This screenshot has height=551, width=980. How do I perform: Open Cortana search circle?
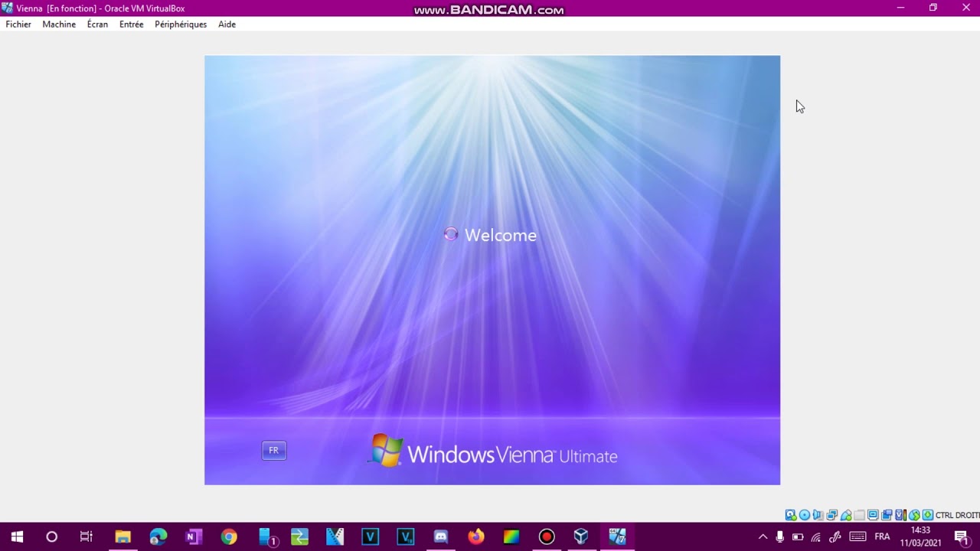pos(51,536)
